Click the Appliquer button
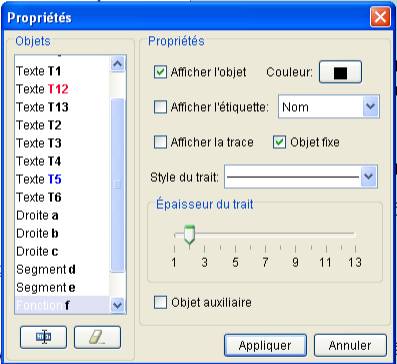Viewport: 397px width, 364px height. tap(265, 345)
